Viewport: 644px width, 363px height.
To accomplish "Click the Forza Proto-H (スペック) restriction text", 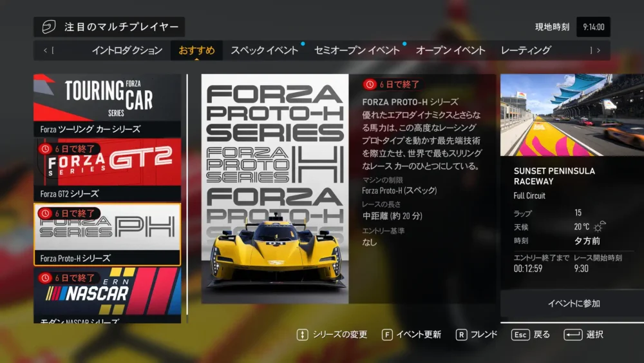I will click(399, 190).
